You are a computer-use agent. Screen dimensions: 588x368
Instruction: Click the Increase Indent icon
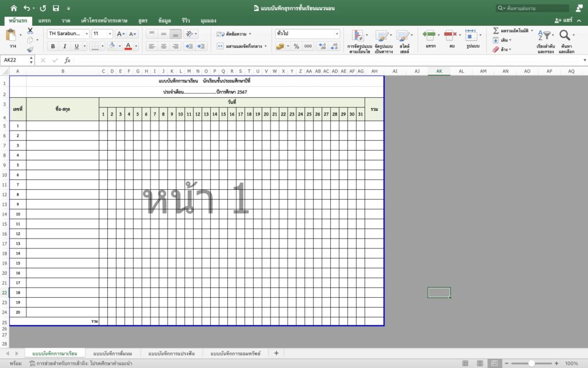tap(202, 46)
